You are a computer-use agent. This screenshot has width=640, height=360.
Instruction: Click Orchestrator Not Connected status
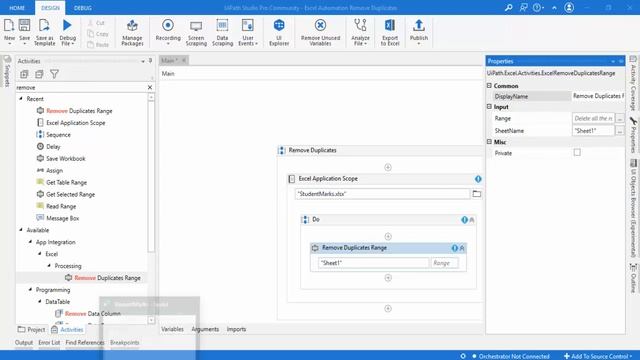(x=511, y=356)
